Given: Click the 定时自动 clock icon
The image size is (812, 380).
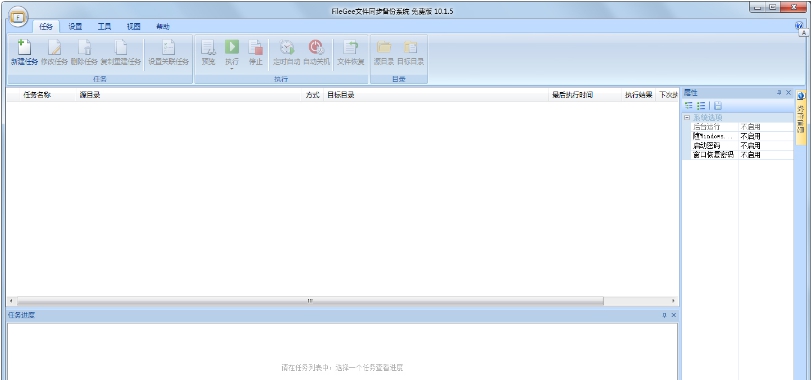Looking at the screenshot, I should (287, 48).
